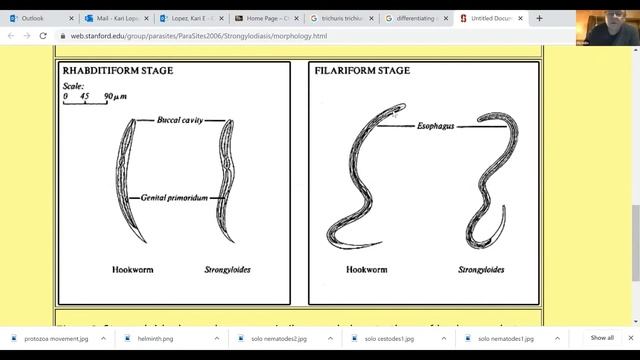This screenshot has width=640, height=360.
Task: Close the Untitled Document tab
Action: click(520, 18)
